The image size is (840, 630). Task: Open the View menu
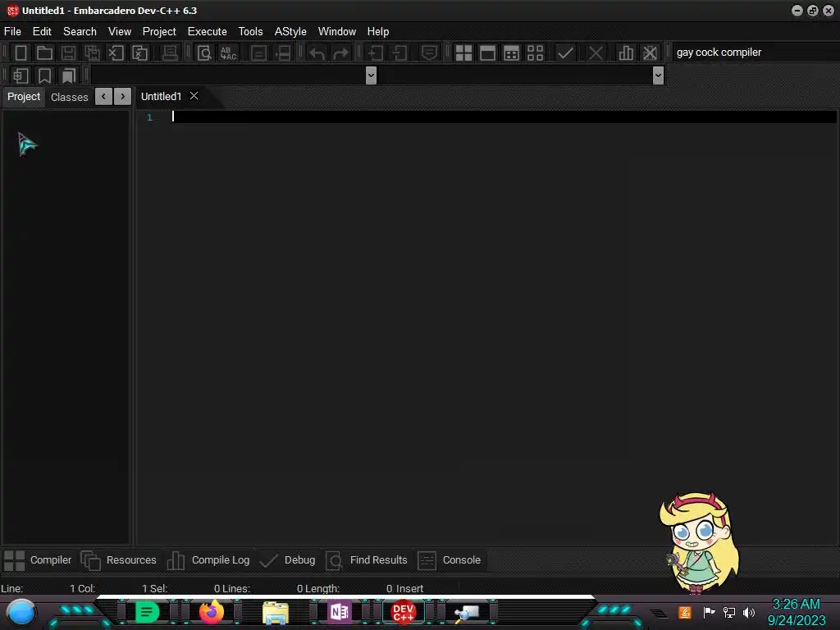coord(120,32)
